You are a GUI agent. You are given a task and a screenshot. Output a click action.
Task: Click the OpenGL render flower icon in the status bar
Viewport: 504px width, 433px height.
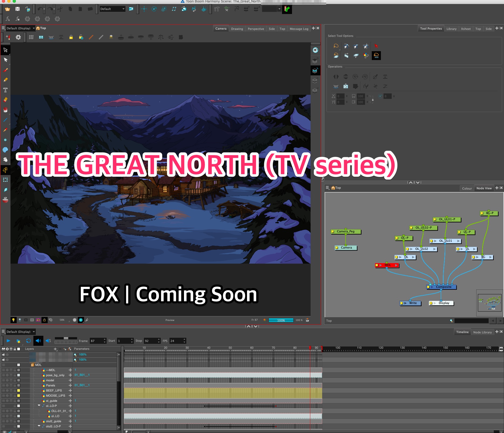point(75,320)
